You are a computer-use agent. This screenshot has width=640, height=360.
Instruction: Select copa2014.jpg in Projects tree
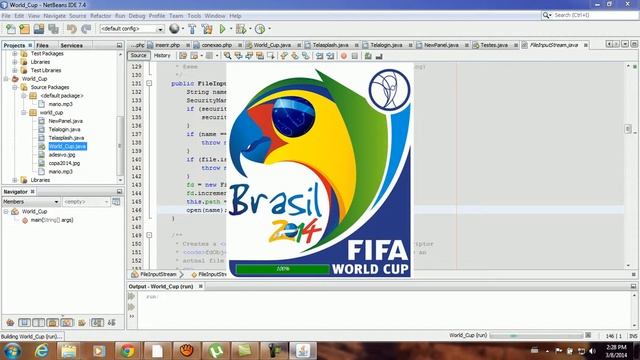(64, 163)
